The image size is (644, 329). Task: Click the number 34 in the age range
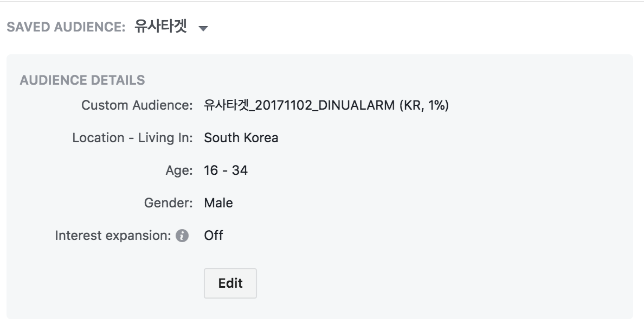point(240,170)
